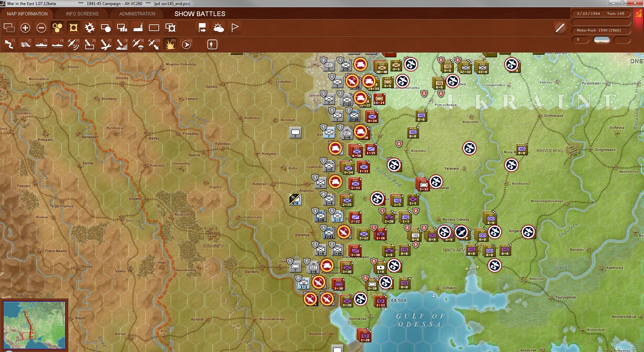Viewport: 644px width, 352px height.
Task: Select Bomb Airfield mode (F7)
Action: click(x=106, y=44)
